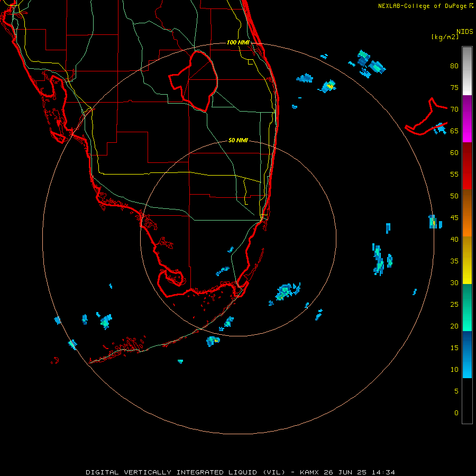
Task: Click the 0 value on the color scale
Action: point(456,413)
